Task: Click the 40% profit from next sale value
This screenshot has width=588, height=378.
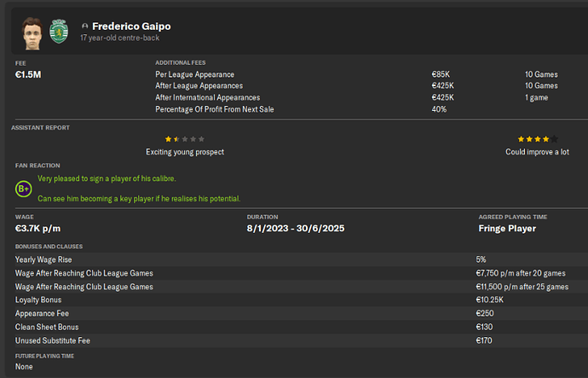Action: click(x=440, y=109)
